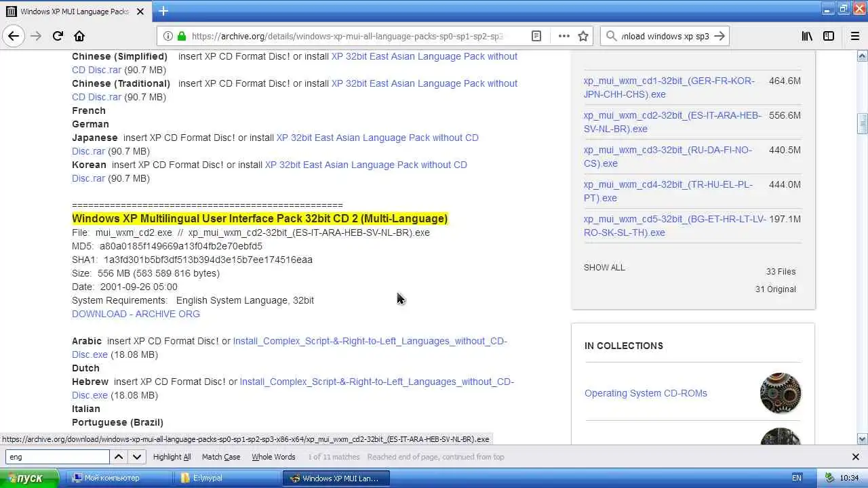Close the find bar

click(x=855, y=457)
